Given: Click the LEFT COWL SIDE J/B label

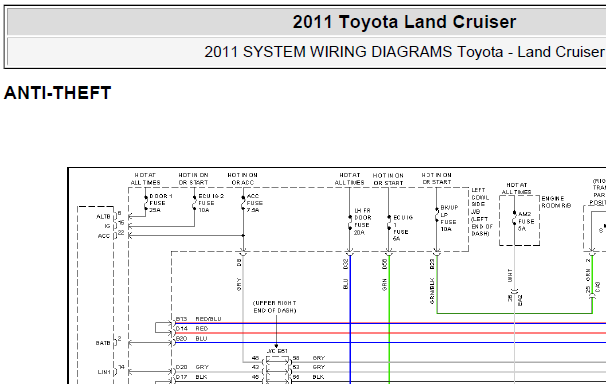Looking at the screenshot, I should coord(482,212).
